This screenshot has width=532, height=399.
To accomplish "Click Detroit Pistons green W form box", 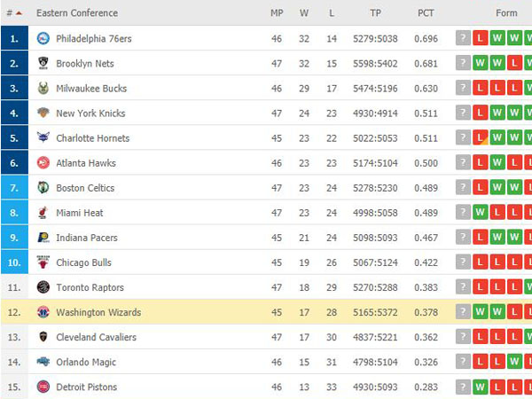I will pos(480,387).
